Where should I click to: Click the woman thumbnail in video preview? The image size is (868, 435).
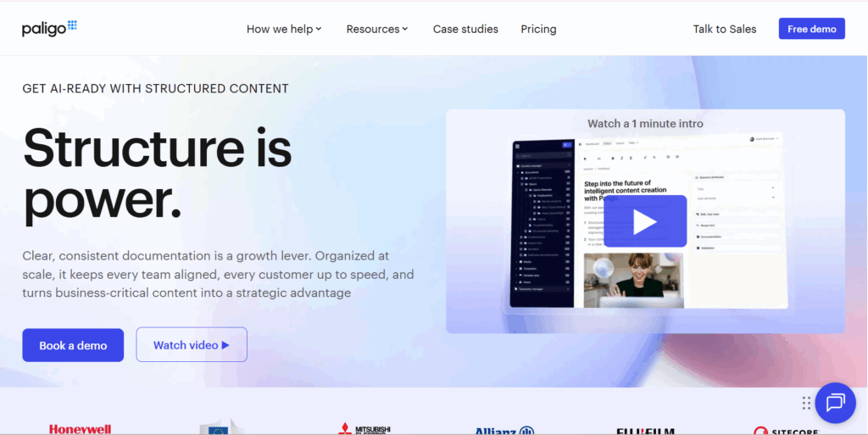coord(634,280)
